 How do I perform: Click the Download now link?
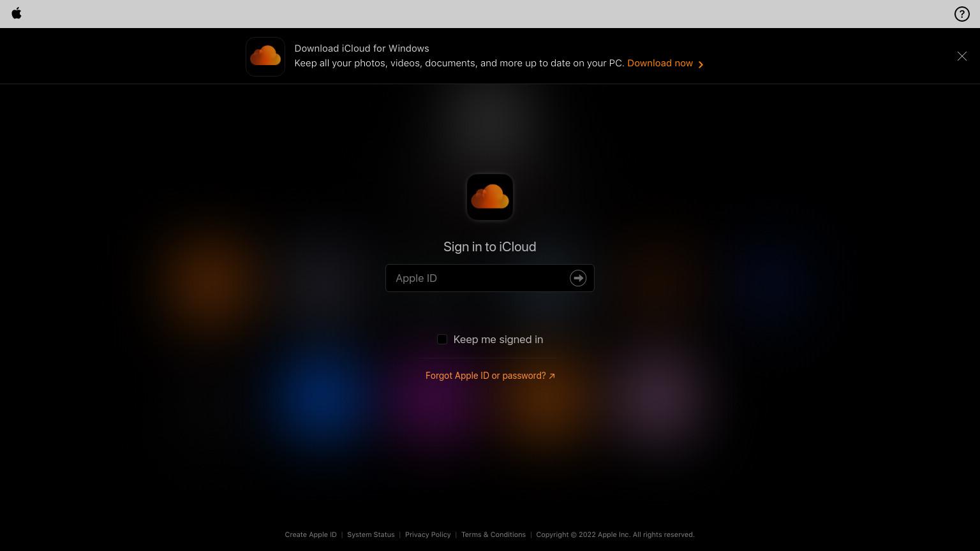tap(665, 63)
